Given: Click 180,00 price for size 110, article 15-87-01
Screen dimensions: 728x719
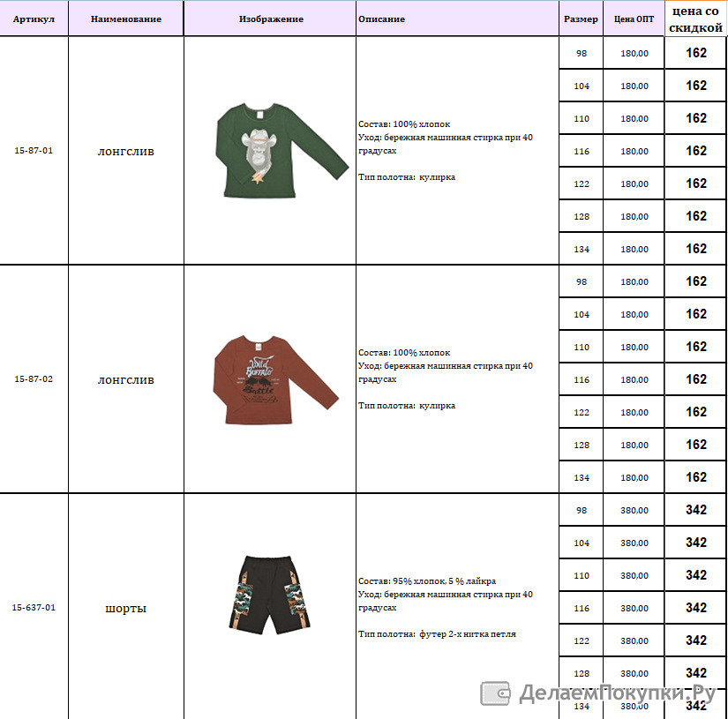Looking at the screenshot, I should pos(634,118).
